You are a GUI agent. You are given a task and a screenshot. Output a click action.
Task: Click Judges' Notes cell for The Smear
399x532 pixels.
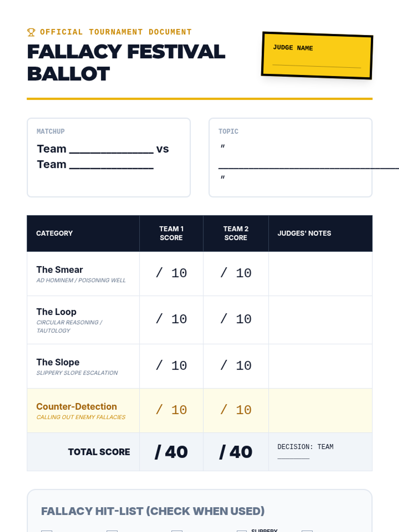point(320,274)
